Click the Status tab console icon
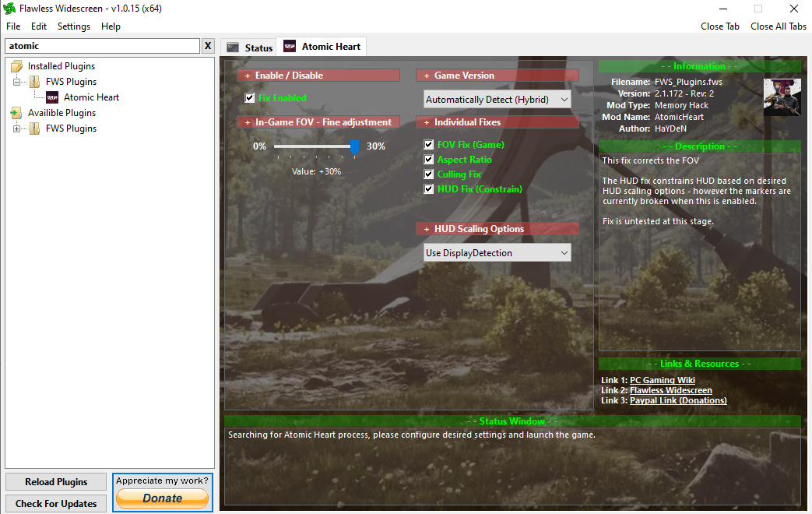This screenshot has height=514, width=812. click(232, 48)
